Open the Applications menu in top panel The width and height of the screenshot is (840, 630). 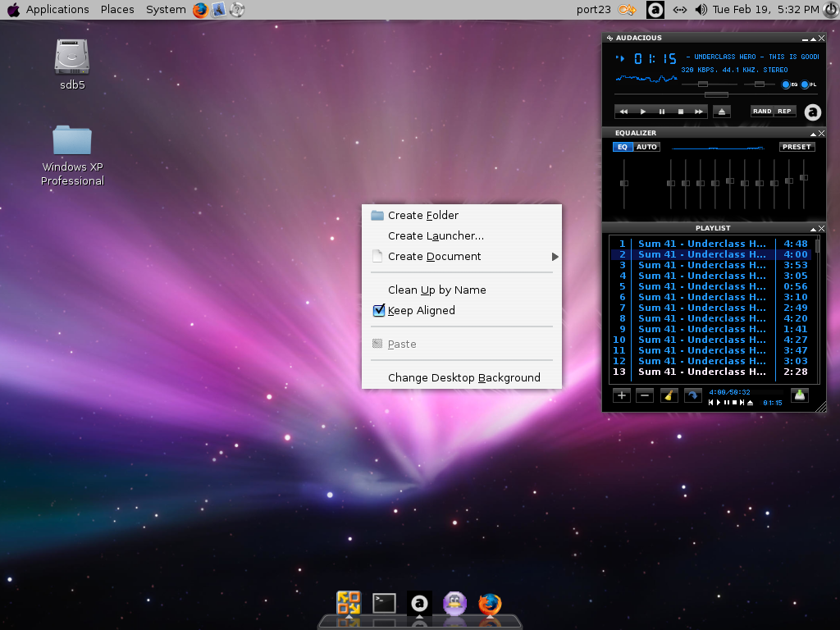(x=57, y=10)
